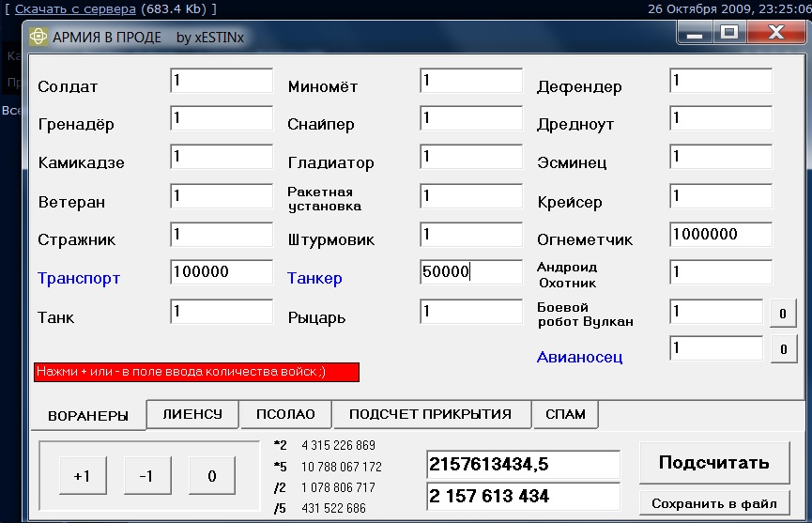The height and width of the screenshot is (523, 812).
Task: Click the Камикадзе quantity field
Action: [x=222, y=157]
